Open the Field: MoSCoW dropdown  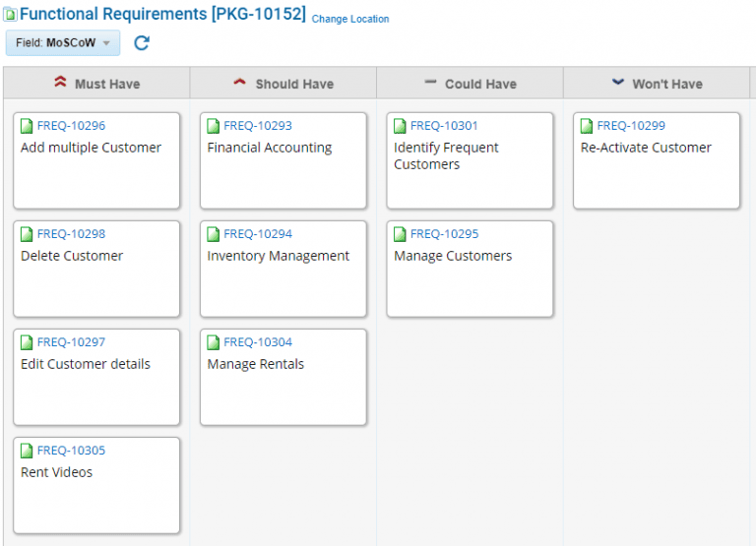click(x=63, y=43)
